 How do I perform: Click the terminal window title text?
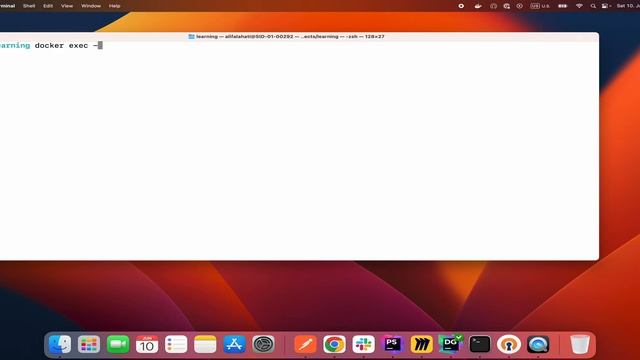[290, 37]
